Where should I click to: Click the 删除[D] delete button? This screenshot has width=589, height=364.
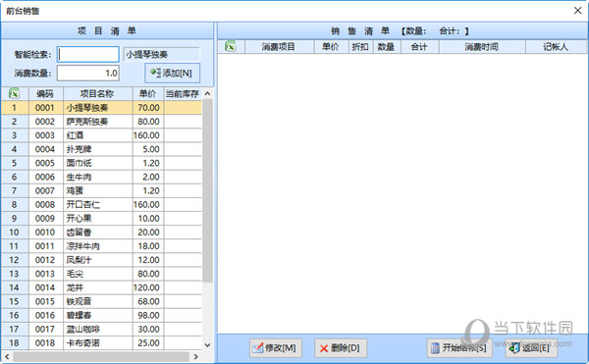pyautogui.click(x=341, y=348)
